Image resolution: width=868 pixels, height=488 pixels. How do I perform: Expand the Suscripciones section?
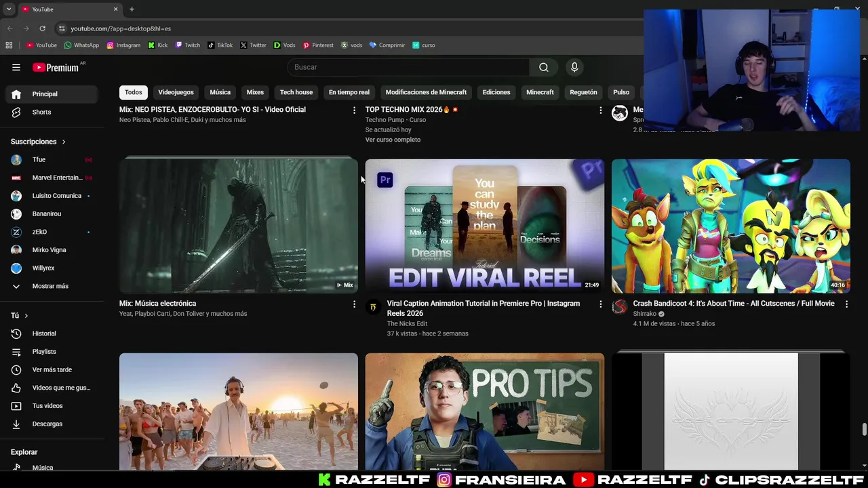coord(39,142)
